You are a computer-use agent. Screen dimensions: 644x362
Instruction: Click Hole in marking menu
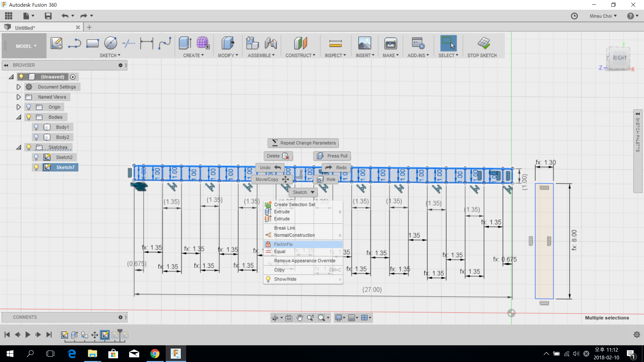326,179
